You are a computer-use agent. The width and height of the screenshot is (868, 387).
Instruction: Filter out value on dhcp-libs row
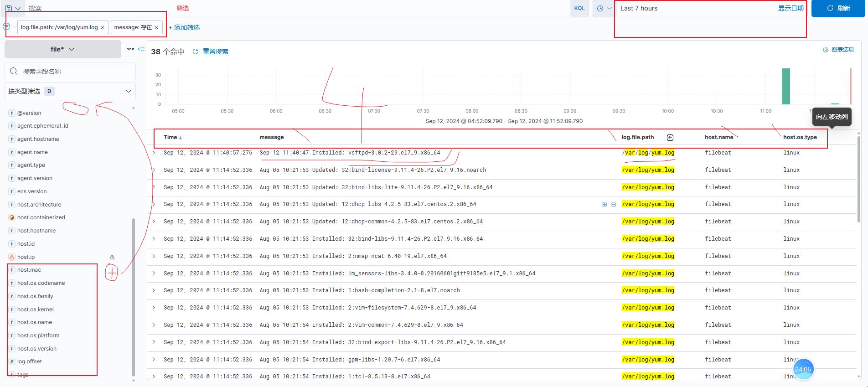tap(613, 205)
